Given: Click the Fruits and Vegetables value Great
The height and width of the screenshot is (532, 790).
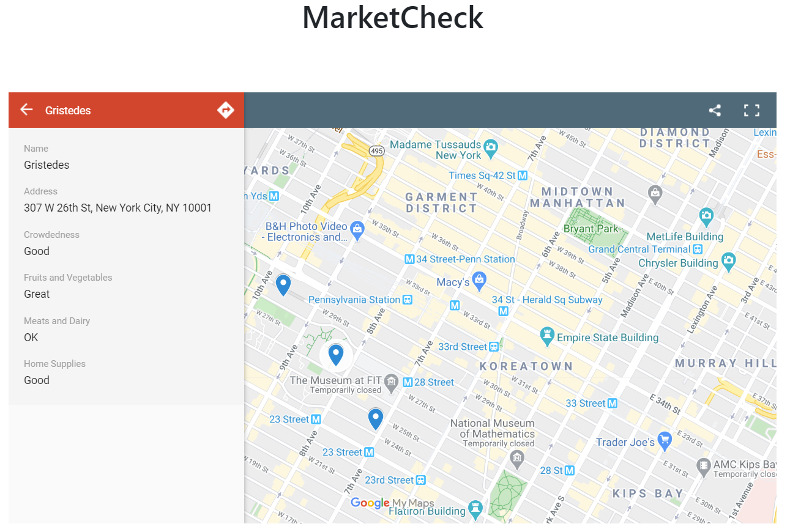Looking at the screenshot, I should [37, 294].
